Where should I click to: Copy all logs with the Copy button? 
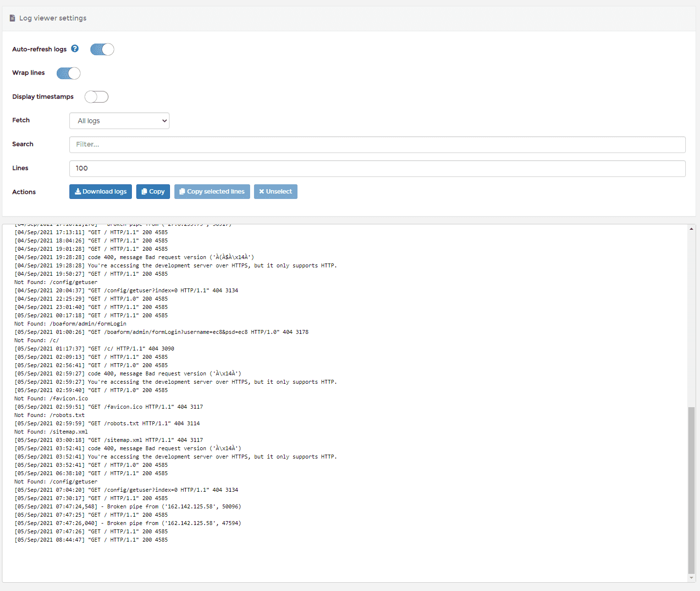[153, 192]
